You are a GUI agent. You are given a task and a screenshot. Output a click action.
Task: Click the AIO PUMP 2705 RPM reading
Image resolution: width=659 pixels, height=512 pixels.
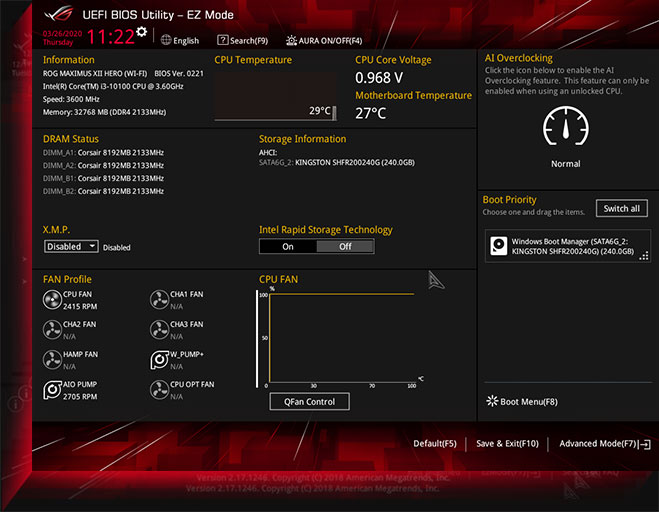[x=80, y=396]
